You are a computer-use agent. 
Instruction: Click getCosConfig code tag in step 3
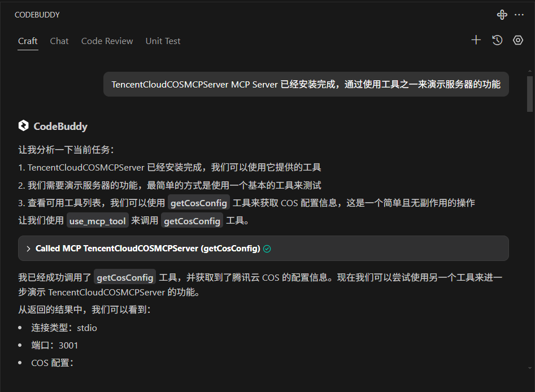pos(199,203)
